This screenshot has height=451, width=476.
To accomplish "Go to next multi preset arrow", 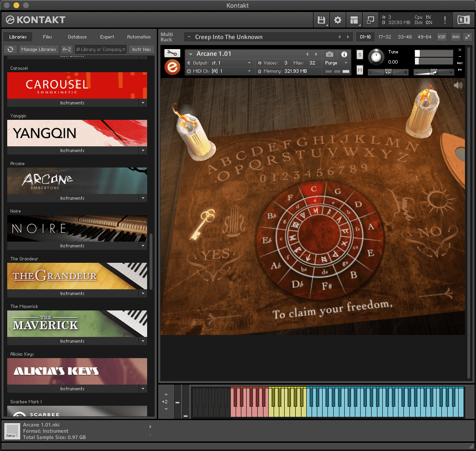I will point(348,37).
